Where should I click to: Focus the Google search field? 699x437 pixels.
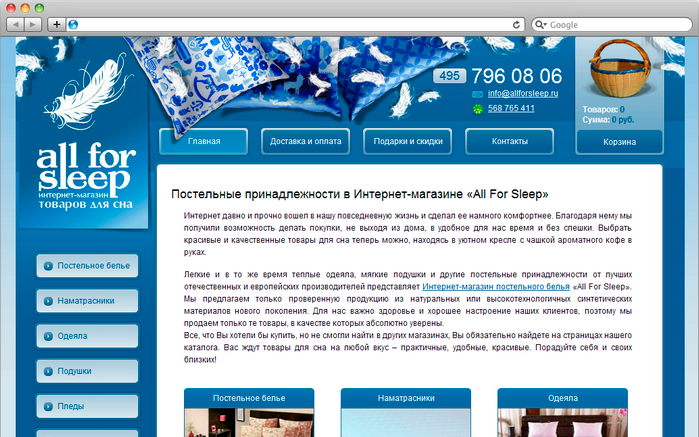coord(612,25)
